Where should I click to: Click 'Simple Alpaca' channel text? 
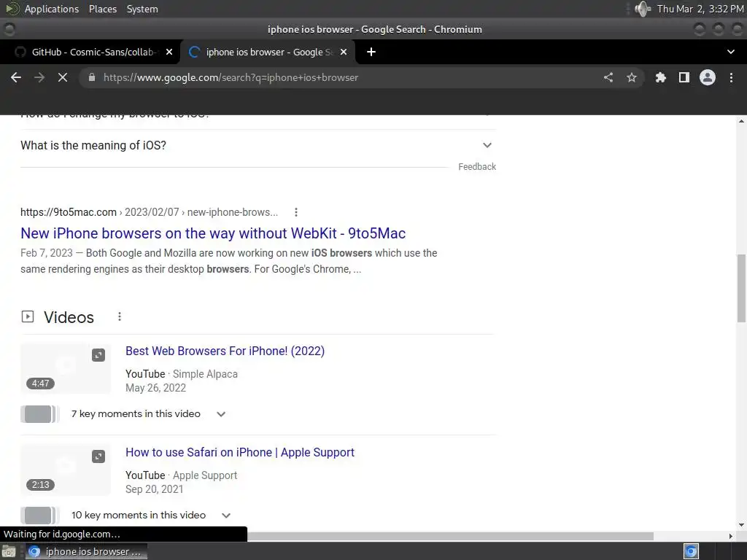point(205,374)
